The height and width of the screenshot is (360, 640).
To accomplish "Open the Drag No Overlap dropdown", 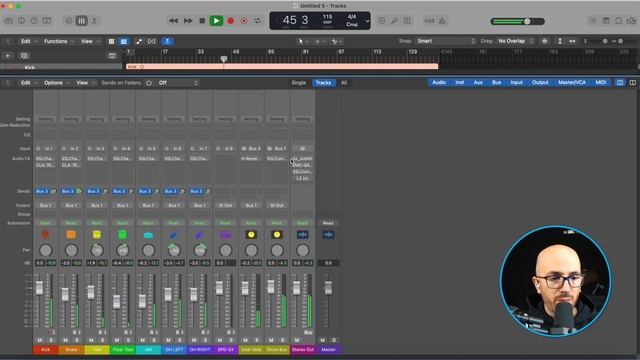I will click(x=515, y=41).
